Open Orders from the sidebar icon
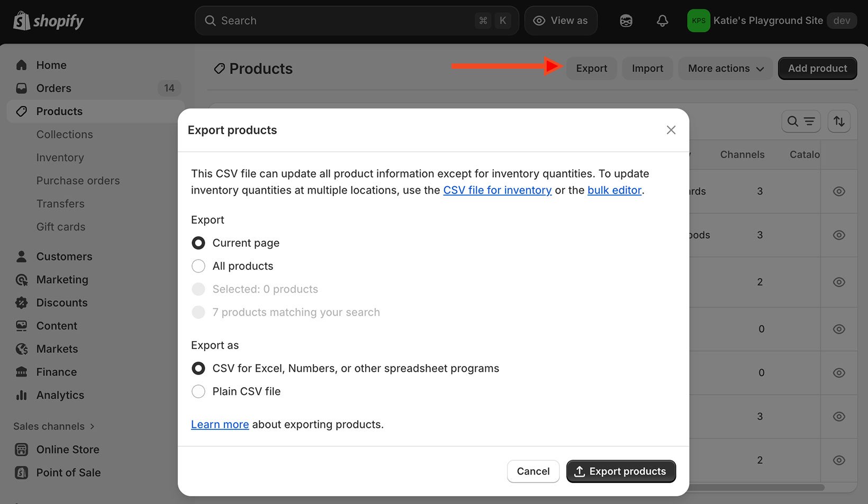Screen dimensions: 868x504 [x=21, y=88]
